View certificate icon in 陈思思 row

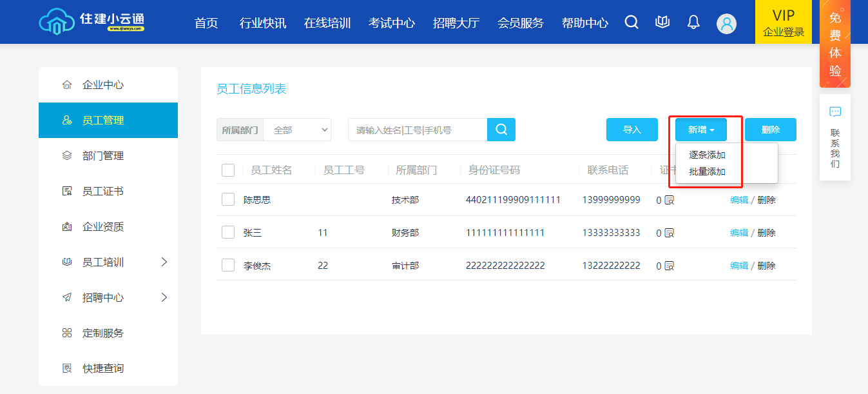click(x=669, y=200)
